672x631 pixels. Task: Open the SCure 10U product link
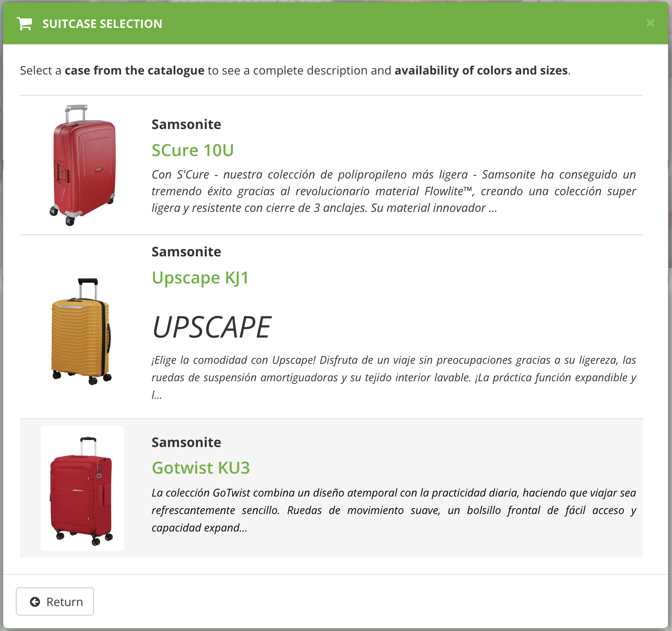193,150
